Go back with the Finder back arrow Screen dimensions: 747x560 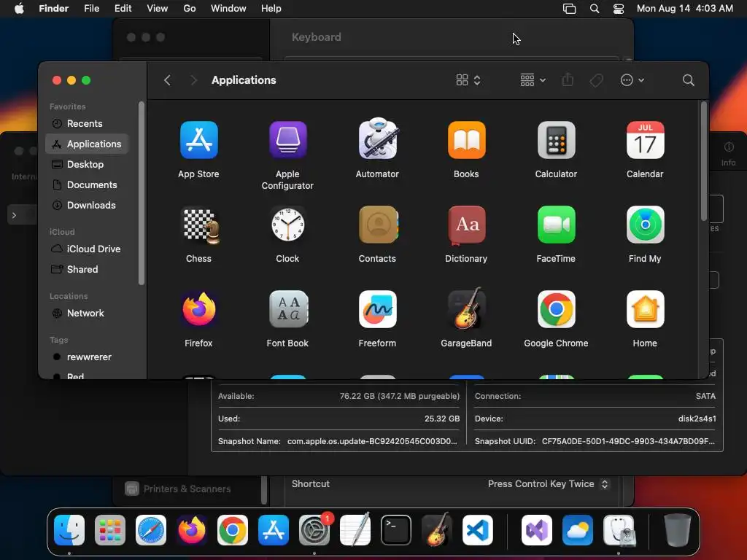coord(167,80)
